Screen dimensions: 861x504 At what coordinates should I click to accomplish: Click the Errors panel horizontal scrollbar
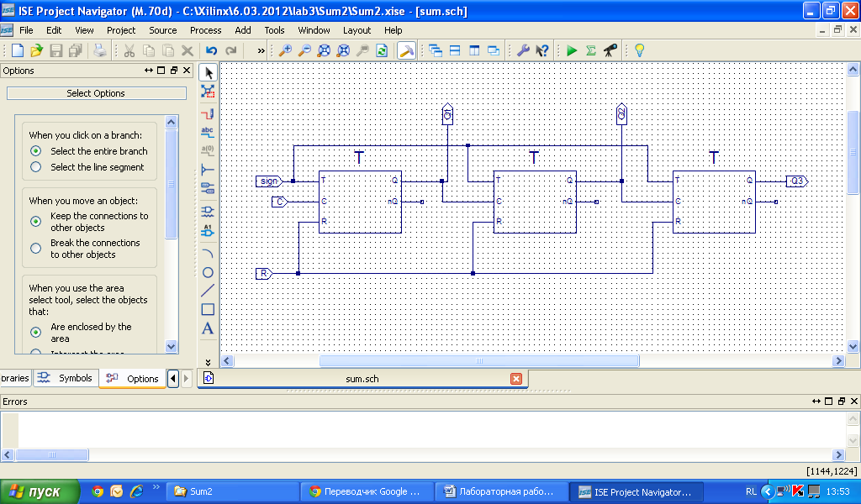tap(52, 454)
